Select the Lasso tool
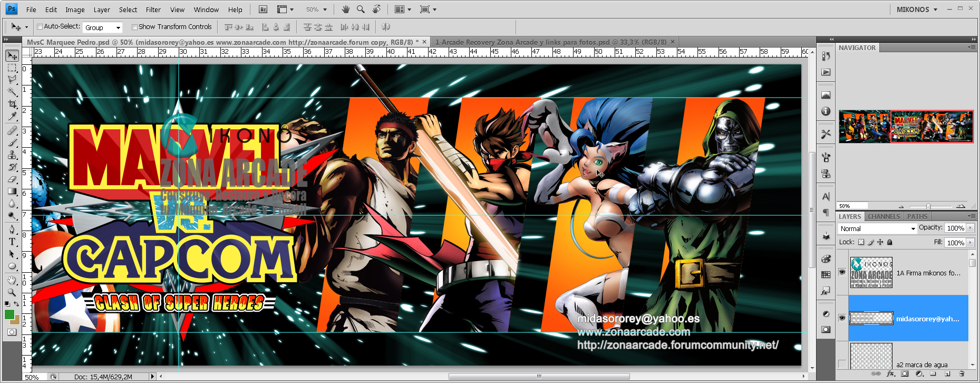 click(x=12, y=80)
